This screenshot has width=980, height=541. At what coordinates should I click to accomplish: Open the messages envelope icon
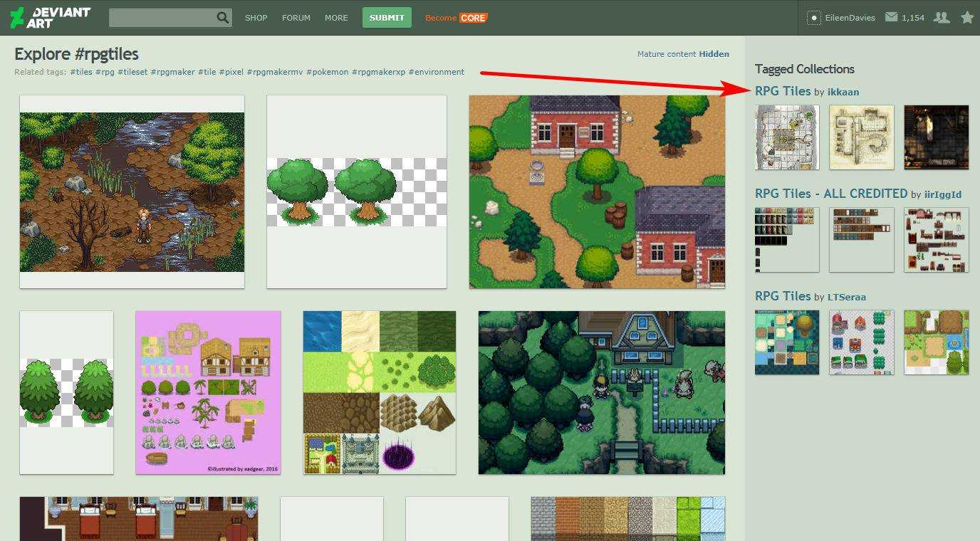point(891,17)
